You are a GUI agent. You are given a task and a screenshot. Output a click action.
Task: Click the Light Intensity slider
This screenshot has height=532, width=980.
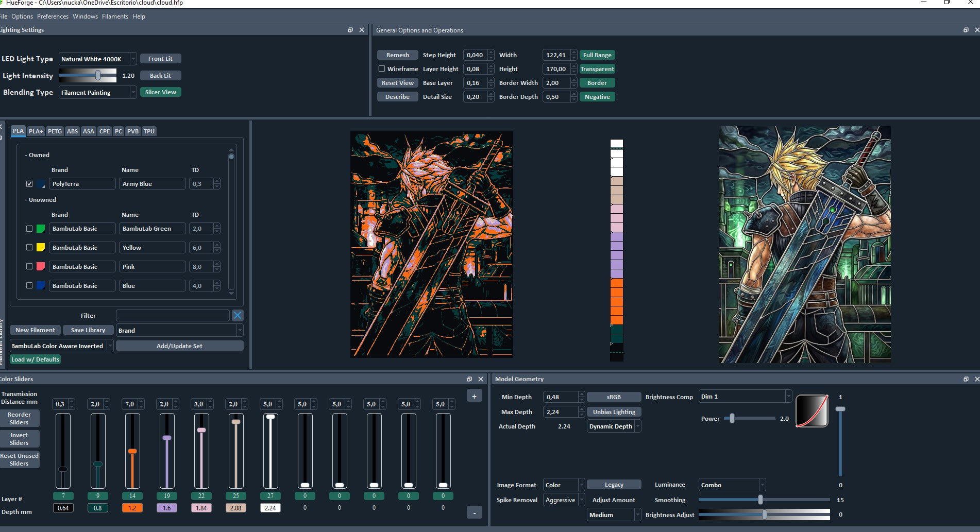pos(88,76)
